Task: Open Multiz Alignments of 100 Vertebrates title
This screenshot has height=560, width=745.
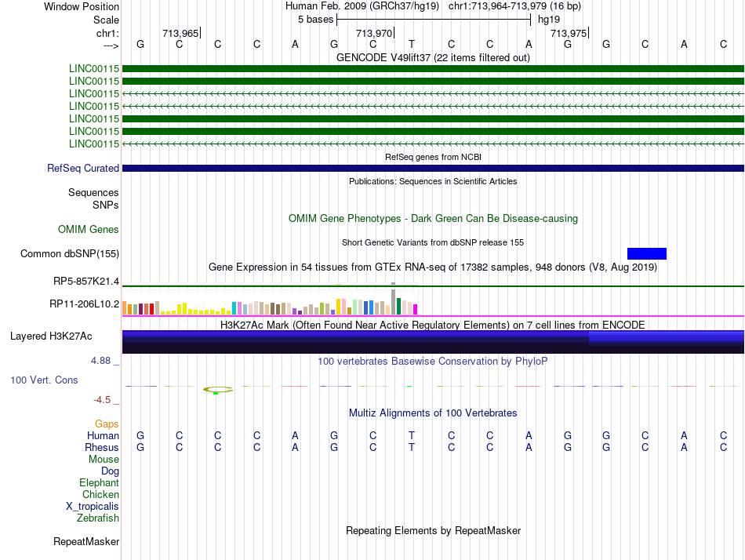Action: [x=433, y=413]
